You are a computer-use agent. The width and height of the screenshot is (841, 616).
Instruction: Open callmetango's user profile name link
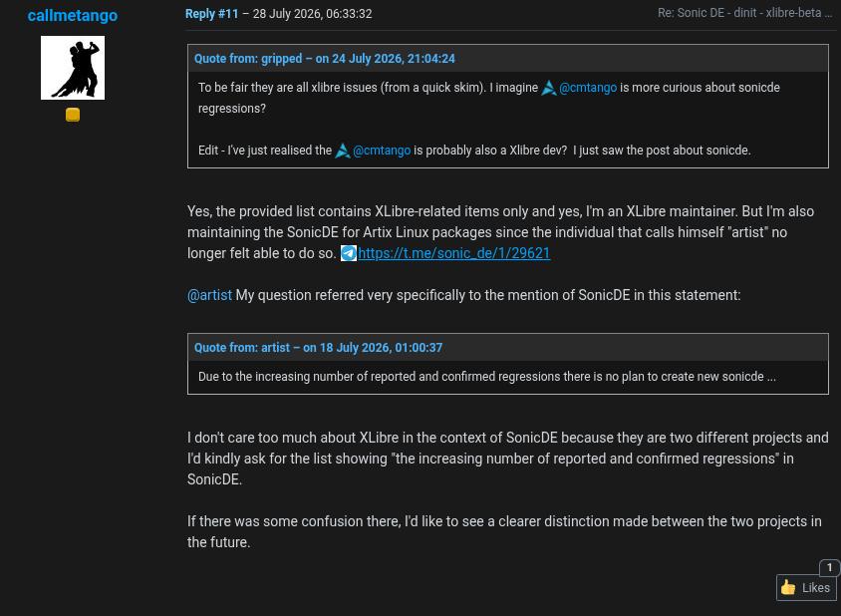(73, 16)
